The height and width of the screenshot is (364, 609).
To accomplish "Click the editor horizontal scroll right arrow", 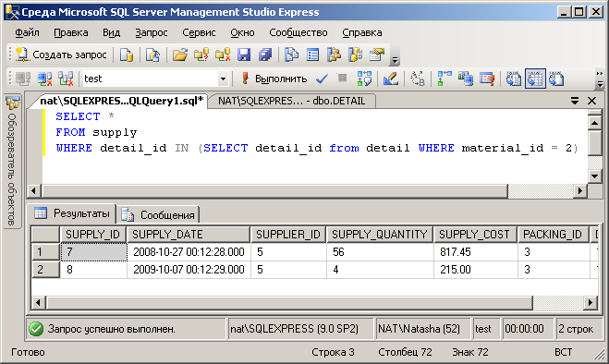I will pos(580,190).
